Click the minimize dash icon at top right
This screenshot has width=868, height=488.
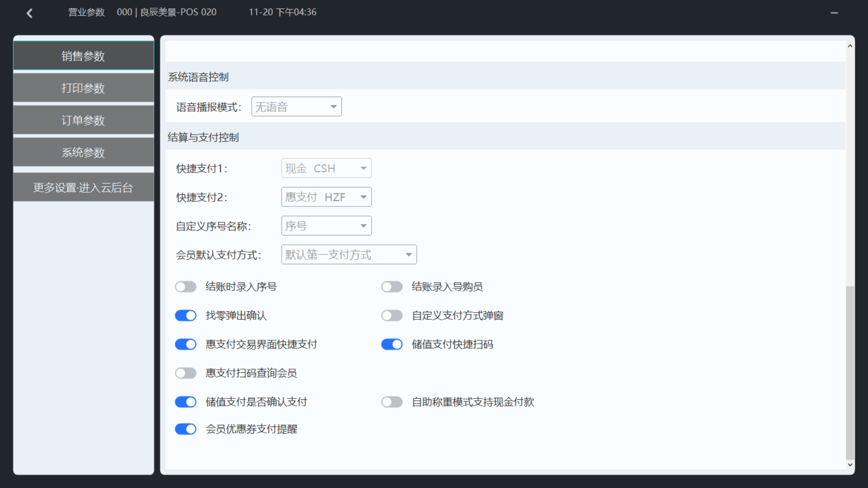(x=834, y=13)
